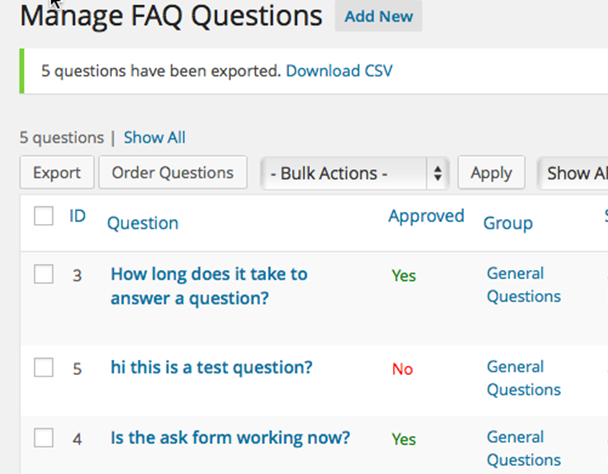Click the Show All link
608x474 pixels.
(154, 138)
